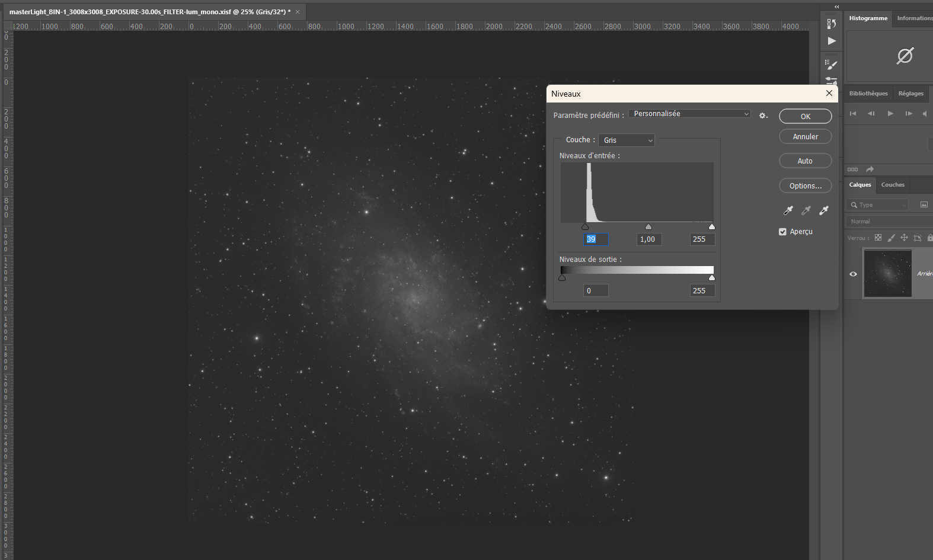Open the Bibliothèques tab
This screenshot has height=560, width=933.
[868, 94]
